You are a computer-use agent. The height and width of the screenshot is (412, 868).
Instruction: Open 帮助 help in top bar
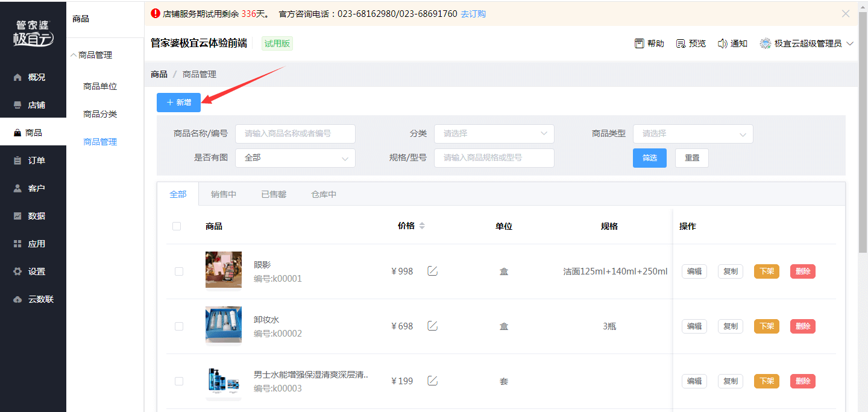[649, 43]
